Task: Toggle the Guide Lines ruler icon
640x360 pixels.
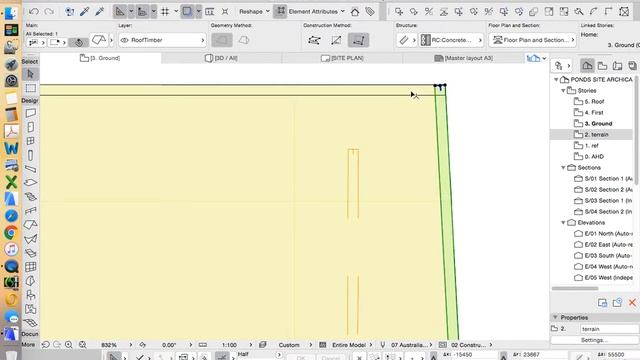Action: 120,11
